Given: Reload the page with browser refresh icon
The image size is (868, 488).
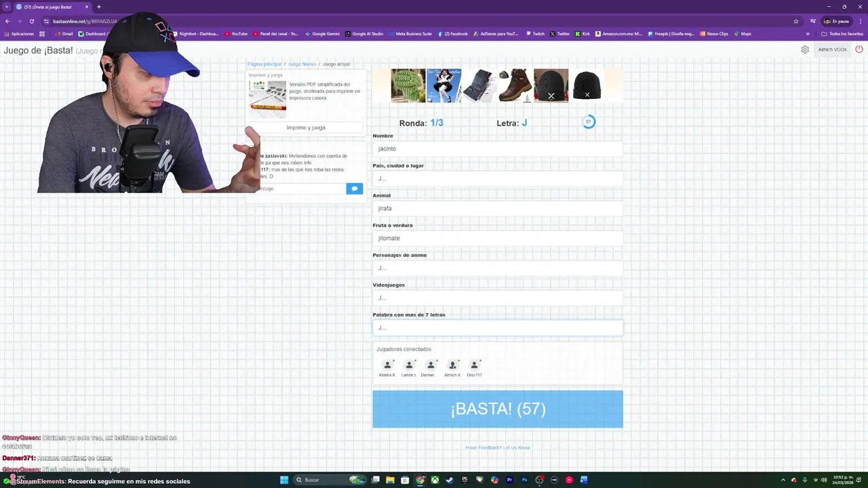Looking at the screenshot, I should click(31, 21).
